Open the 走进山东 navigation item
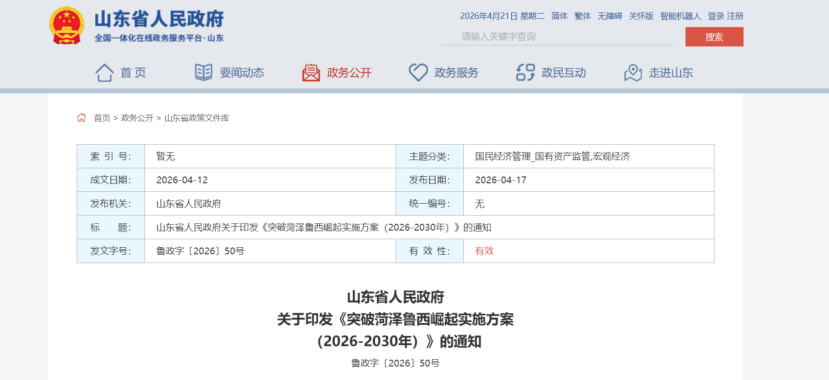The image size is (829, 380). pos(671,73)
